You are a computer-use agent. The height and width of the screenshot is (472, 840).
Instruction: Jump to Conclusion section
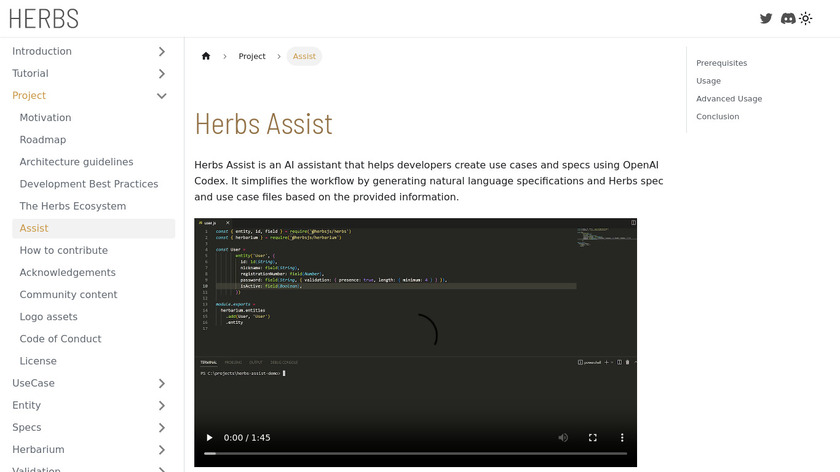pos(717,116)
